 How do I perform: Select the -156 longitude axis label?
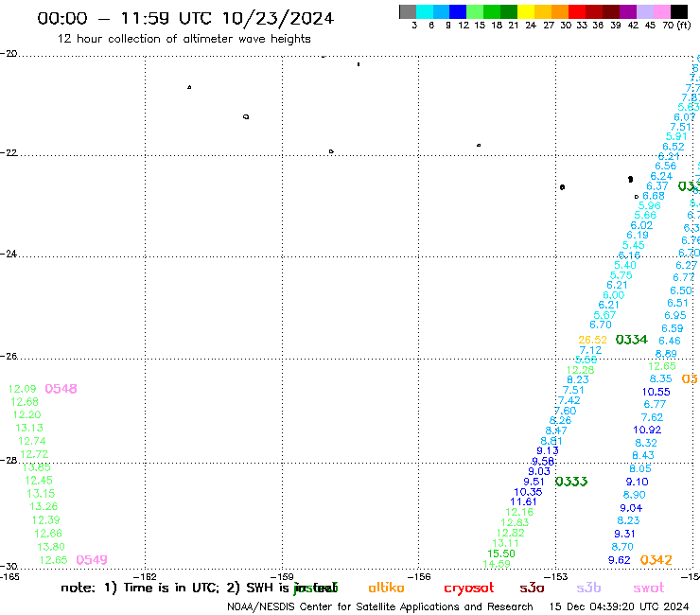tap(420, 576)
